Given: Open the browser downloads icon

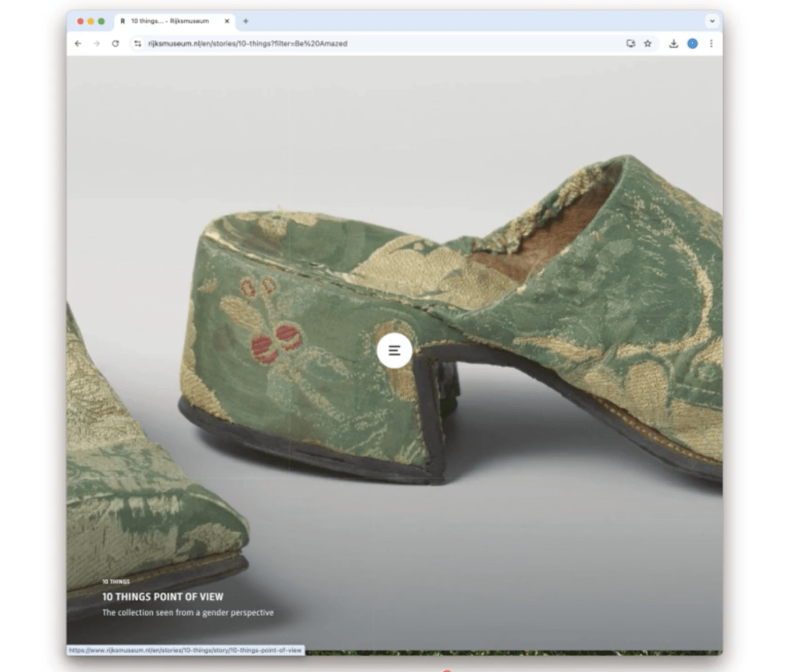Looking at the screenshot, I should click(673, 44).
